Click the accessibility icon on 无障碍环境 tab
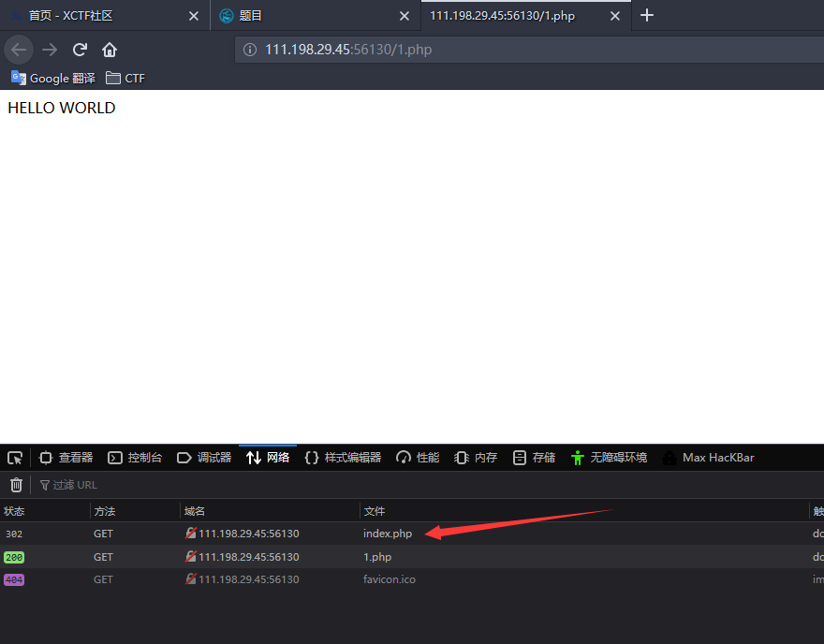Viewport: 824px width, 644px height. [577, 457]
